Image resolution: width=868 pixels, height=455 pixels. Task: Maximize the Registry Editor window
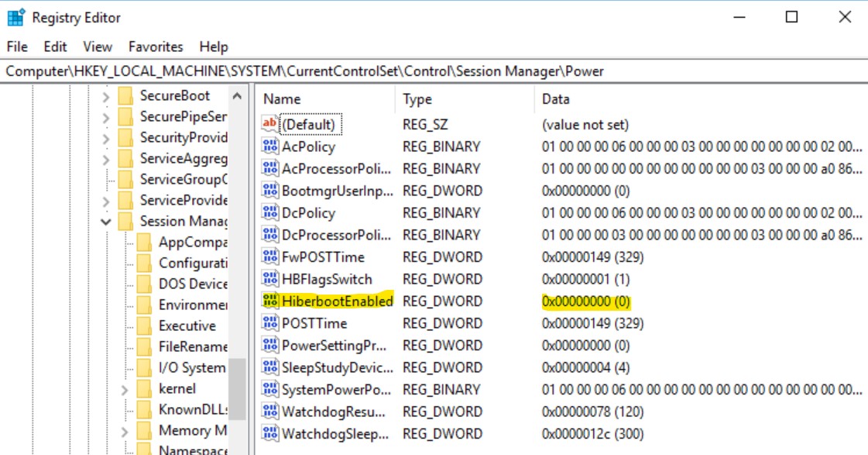pyautogui.click(x=791, y=17)
